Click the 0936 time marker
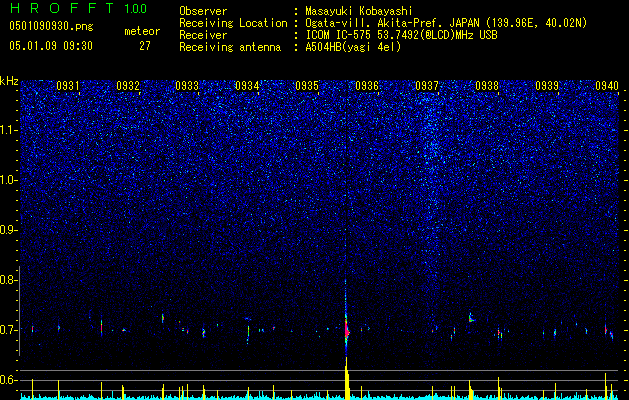This screenshot has height=400, width=629. click(x=367, y=86)
